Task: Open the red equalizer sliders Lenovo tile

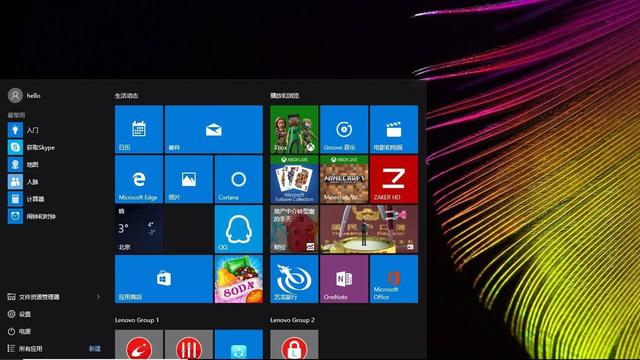Action: coord(189,345)
